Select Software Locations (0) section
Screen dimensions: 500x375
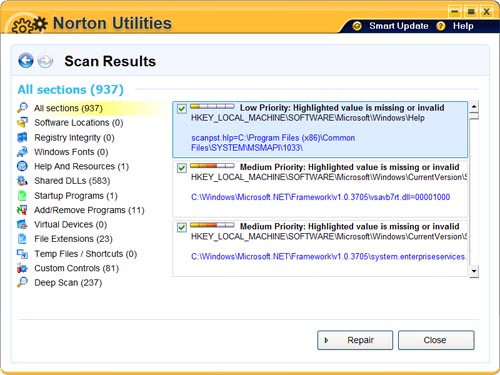coord(79,122)
